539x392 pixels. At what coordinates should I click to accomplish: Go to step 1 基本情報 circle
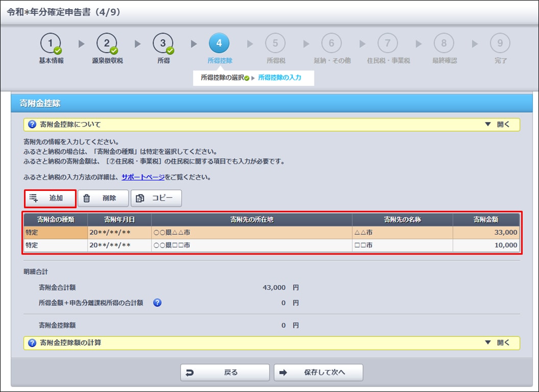[51, 43]
